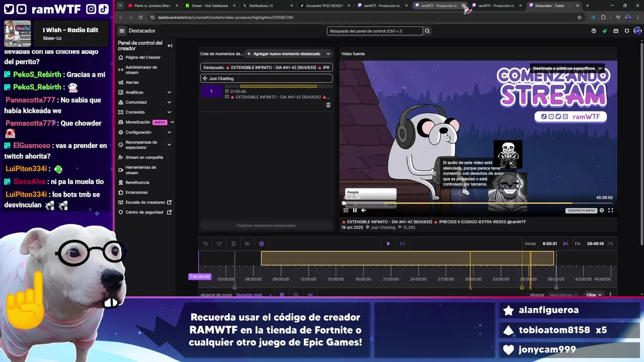Image resolution: width=644 pixels, height=362 pixels.
Task: Zoom in the timeline
Action: pyautogui.click(x=282, y=295)
